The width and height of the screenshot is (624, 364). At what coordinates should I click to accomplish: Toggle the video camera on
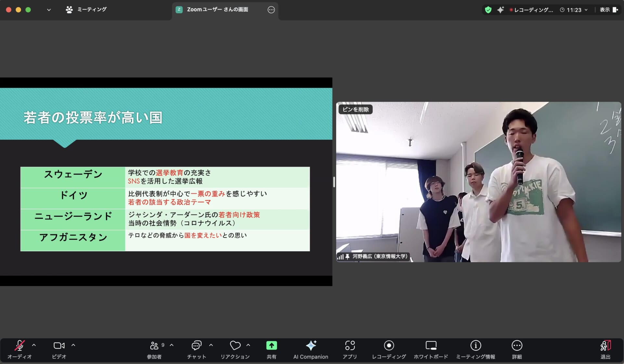click(x=59, y=345)
